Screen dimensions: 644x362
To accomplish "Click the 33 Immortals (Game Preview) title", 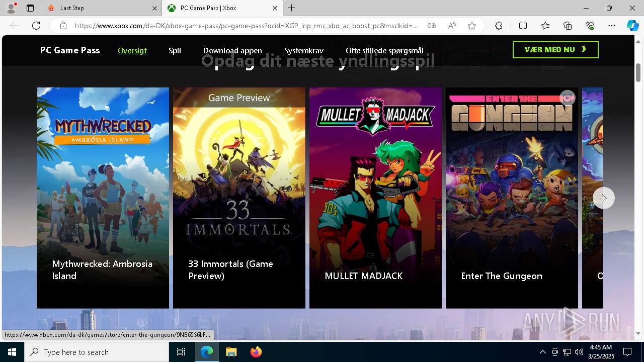I will coord(230,269).
